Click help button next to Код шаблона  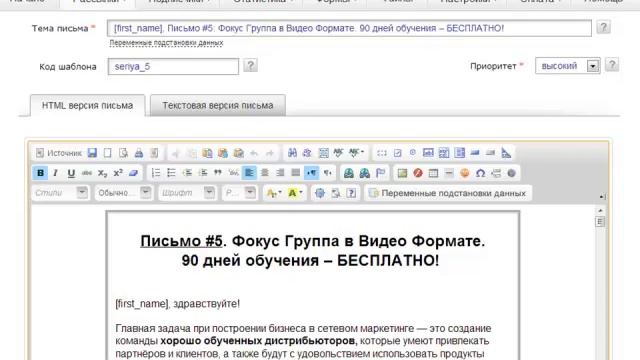click(250, 65)
